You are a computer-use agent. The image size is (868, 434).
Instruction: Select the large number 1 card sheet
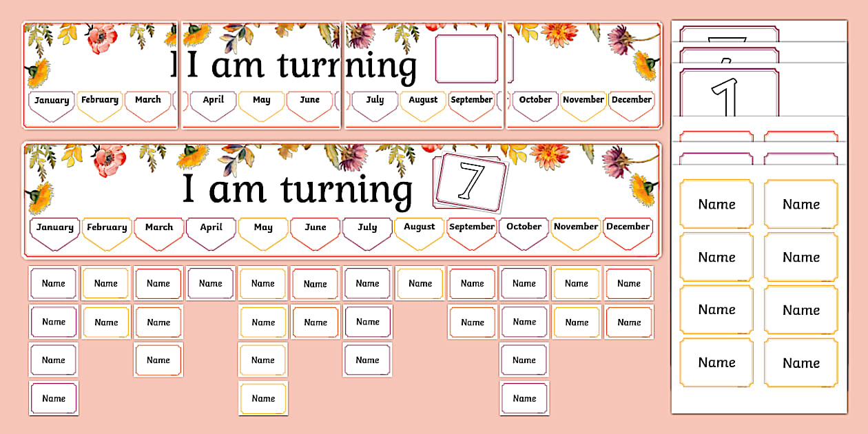729,93
